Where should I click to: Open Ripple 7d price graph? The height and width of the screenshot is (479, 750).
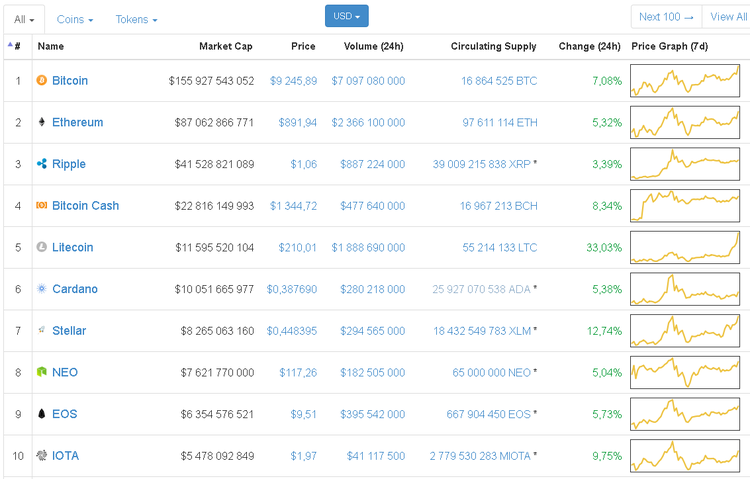[685, 164]
